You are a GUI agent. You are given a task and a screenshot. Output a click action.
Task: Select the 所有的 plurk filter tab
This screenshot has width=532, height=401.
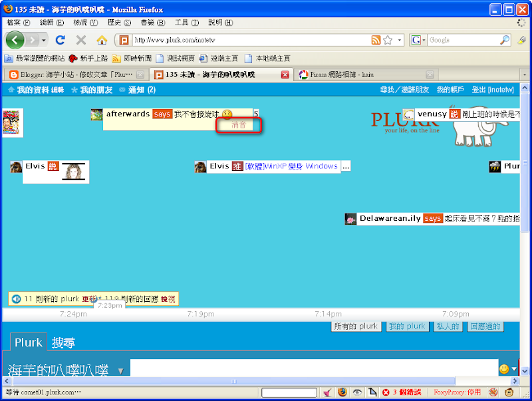(356, 327)
